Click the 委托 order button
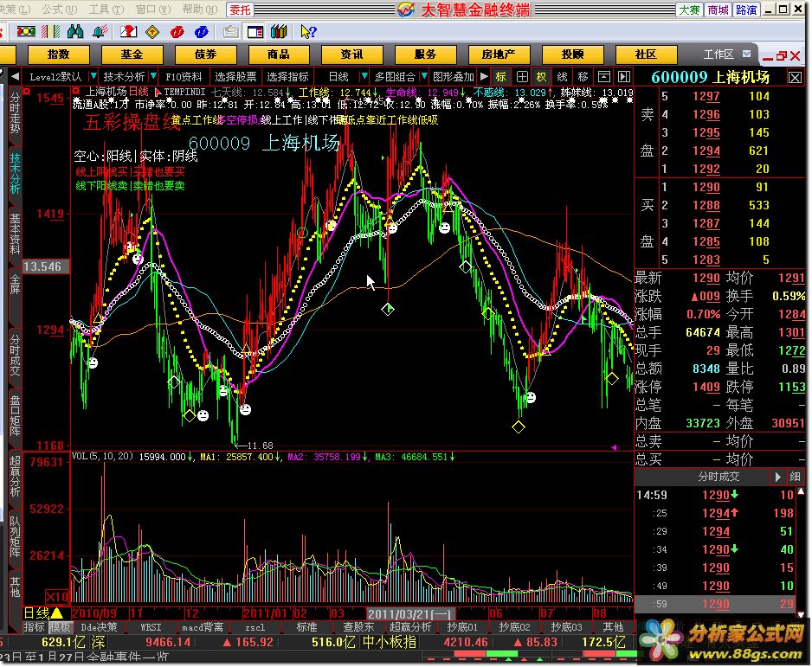The image size is (812, 667). (x=240, y=10)
